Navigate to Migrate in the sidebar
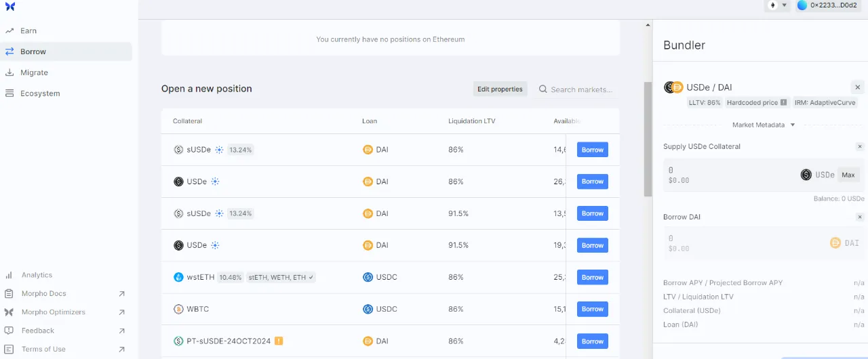868x359 pixels. click(34, 72)
